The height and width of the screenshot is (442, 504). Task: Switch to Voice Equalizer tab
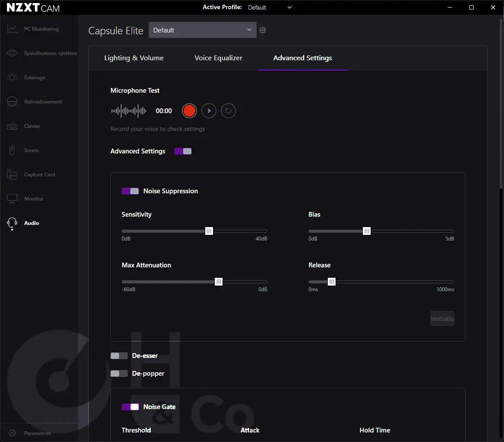(x=219, y=58)
